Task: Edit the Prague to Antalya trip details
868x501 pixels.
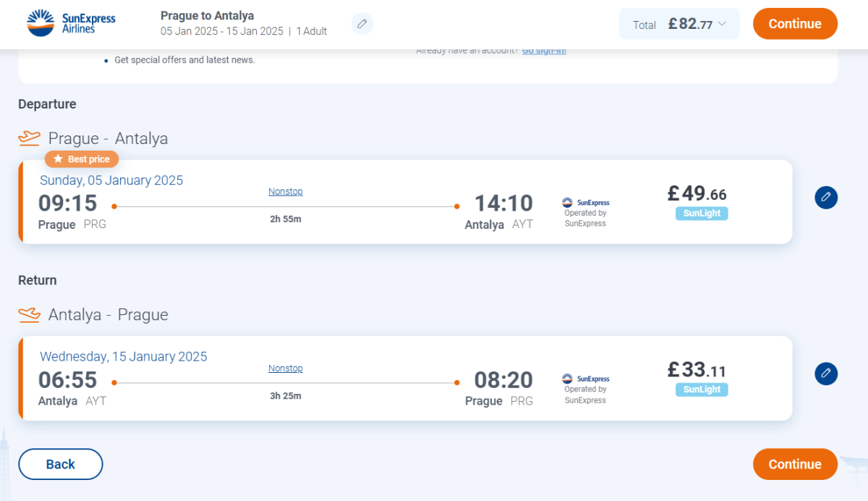Action: click(x=362, y=24)
